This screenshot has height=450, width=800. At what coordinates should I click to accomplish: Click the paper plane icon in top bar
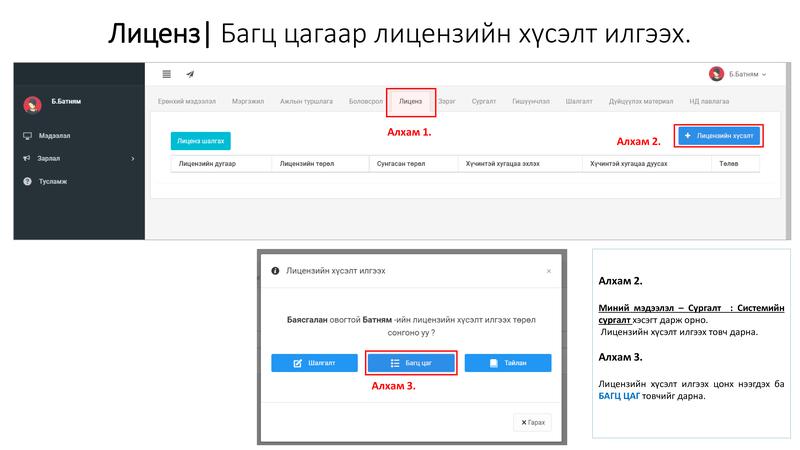point(190,74)
